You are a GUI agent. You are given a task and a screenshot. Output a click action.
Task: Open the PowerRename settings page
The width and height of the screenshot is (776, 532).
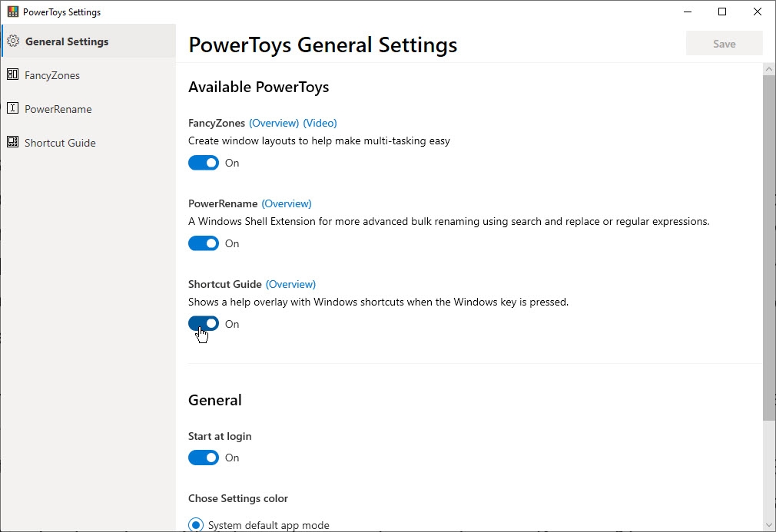pos(56,108)
